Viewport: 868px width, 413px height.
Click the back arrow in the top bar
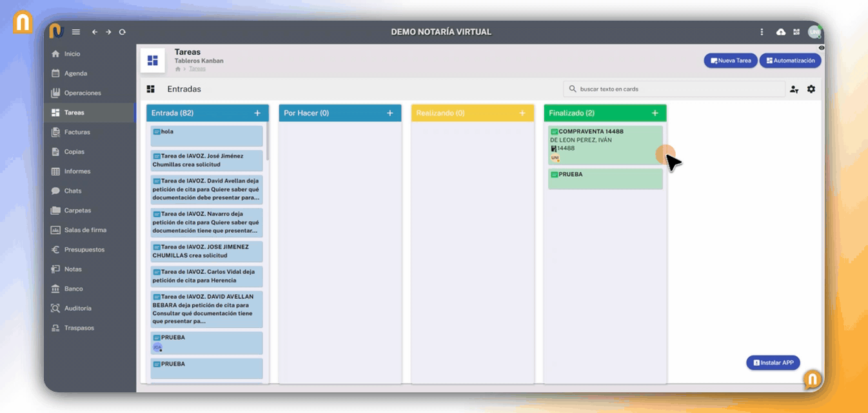(95, 32)
